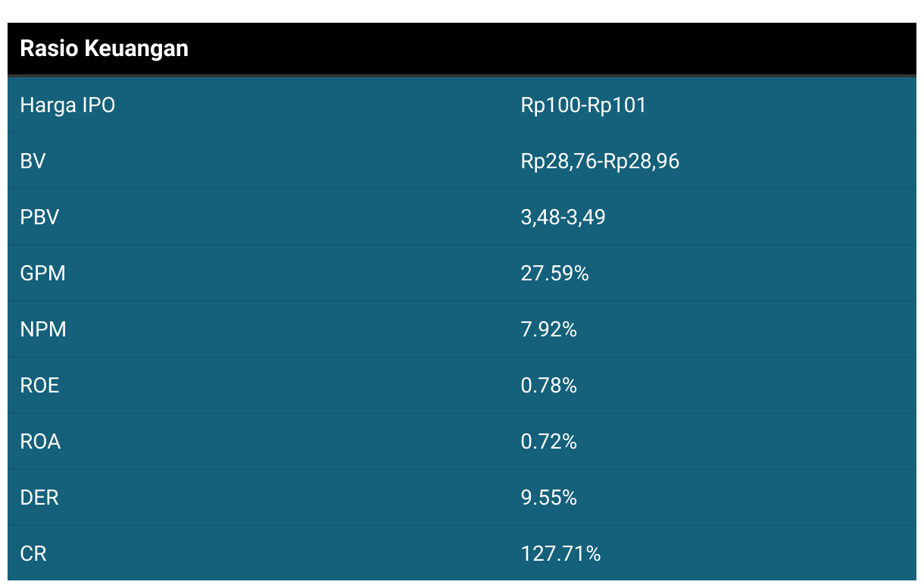Click the 0.72% ROA value
The width and height of the screenshot is (924, 588).
coord(548,442)
